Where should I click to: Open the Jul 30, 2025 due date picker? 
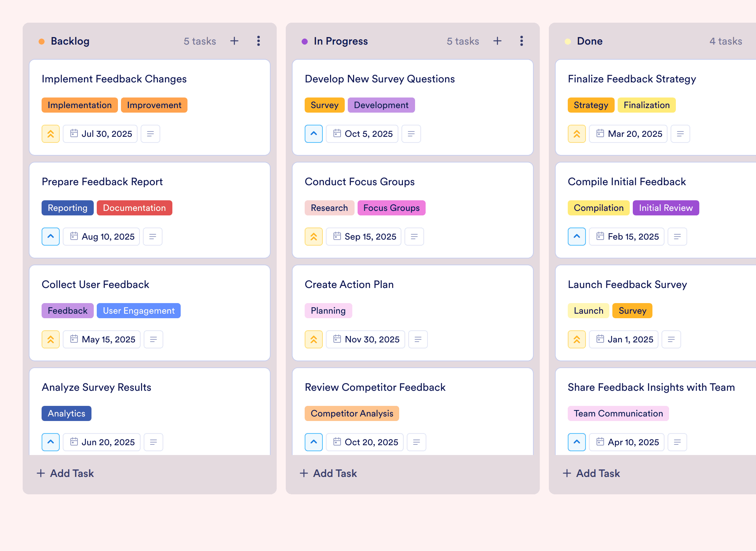(x=101, y=134)
